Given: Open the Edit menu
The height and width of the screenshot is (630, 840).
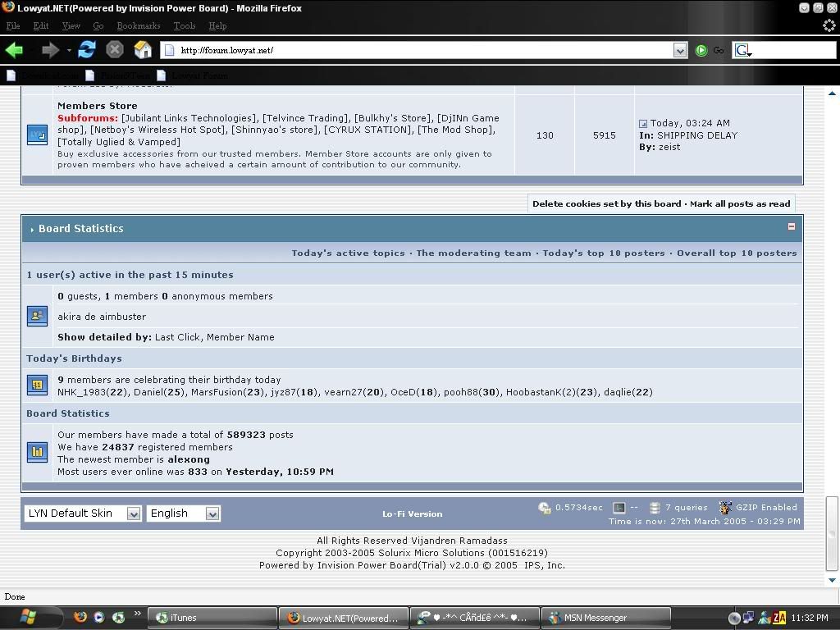Looking at the screenshot, I should coord(41,25).
